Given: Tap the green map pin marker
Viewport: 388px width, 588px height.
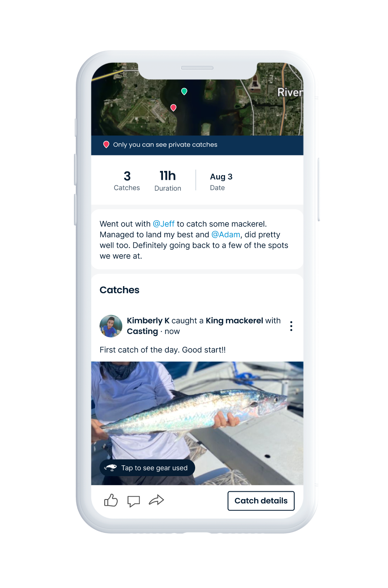Looking at the screenshot, I should [x=184, y=91].
